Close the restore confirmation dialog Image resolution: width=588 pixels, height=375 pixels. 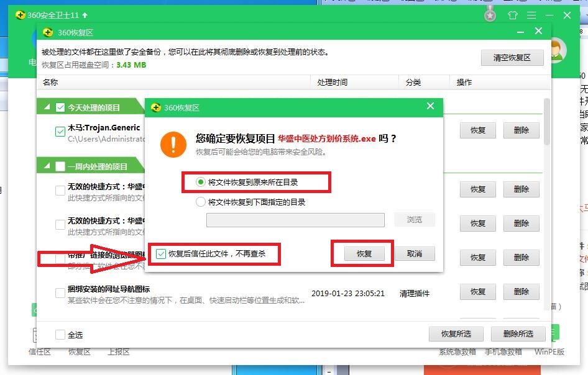[431, 106]
